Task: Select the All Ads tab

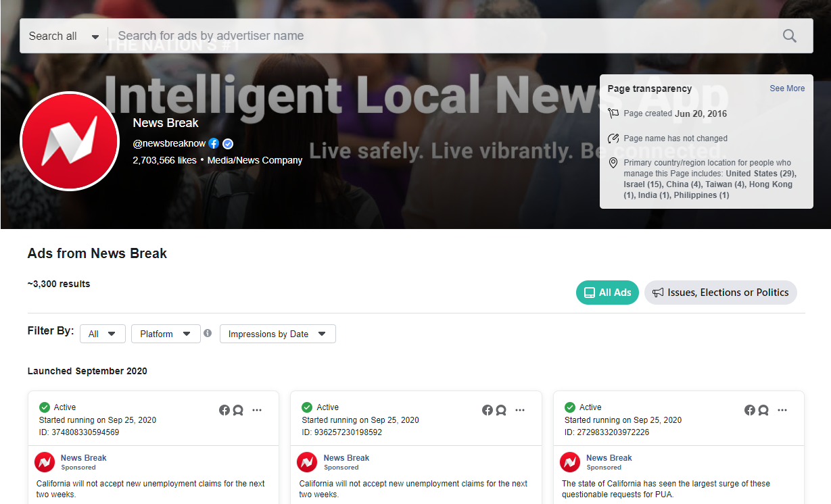Action: click(x=607, y=293)
